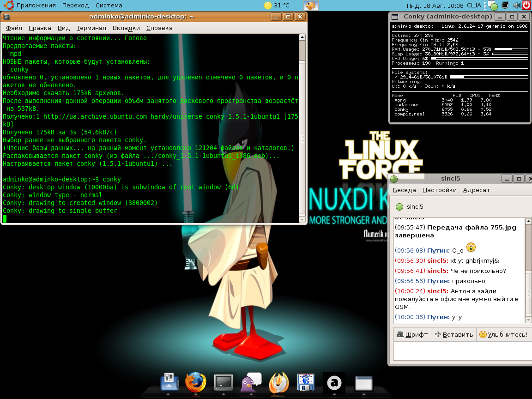532x399 pixels.
Task: Click the fish applet in the top panel
Action: tap(311, 6)
